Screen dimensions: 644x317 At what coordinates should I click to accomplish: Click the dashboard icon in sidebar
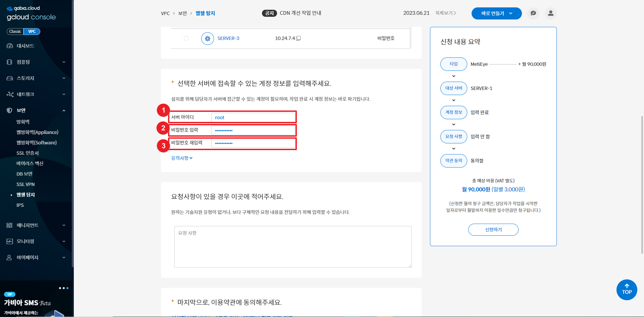tap(10, 46)
